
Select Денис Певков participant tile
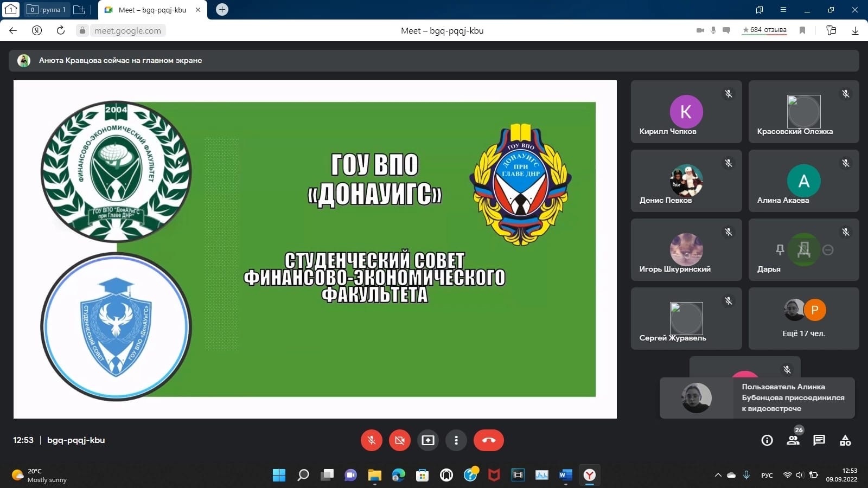(x=686, y=181)
